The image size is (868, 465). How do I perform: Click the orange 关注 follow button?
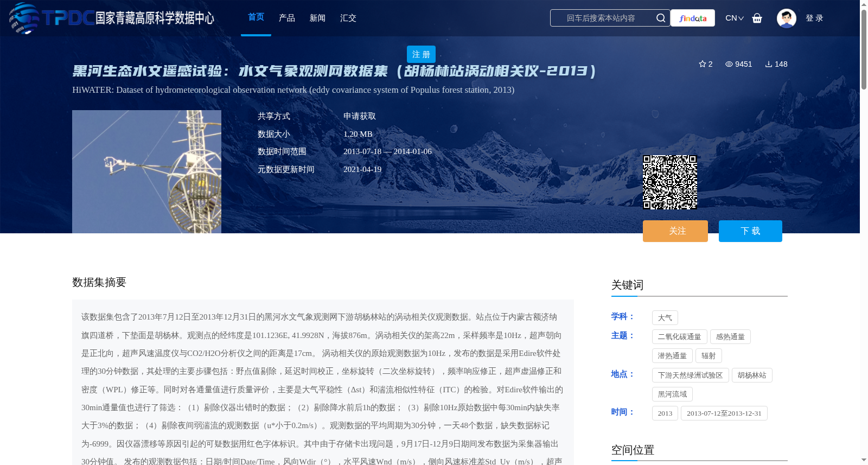pyautogui.click(x=675, y=231)
